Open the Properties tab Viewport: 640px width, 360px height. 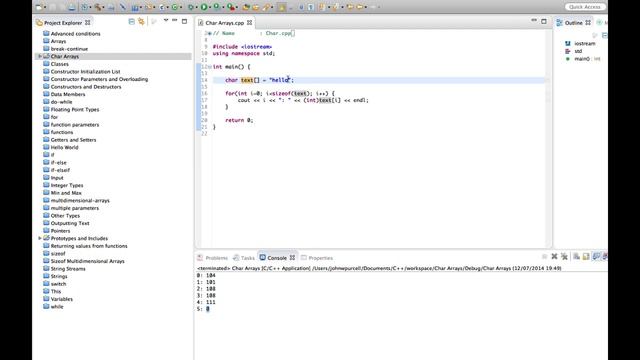(317, 258)
